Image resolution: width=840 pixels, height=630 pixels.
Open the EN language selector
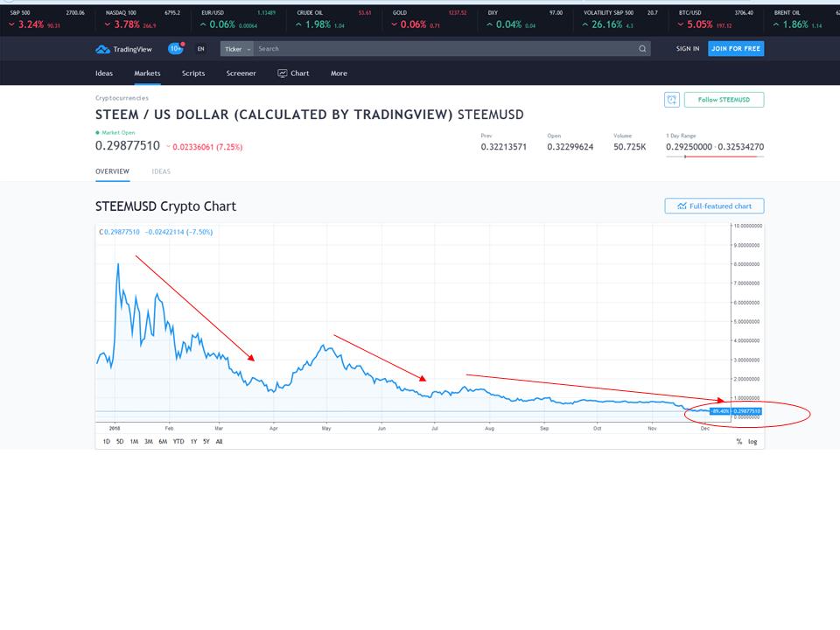(201, 49)
